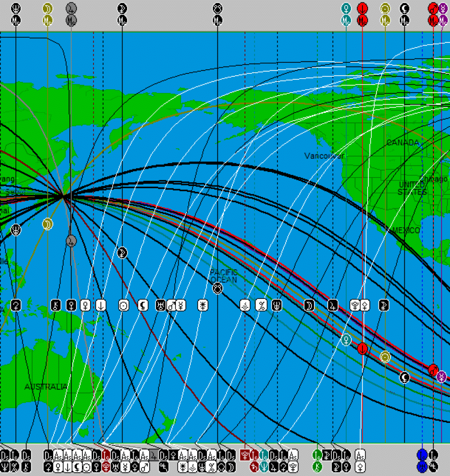Image resolution: width=450 pixels, height=476 pixels.
Task: Click the North Node circle below Pacific Ocean label
Action: pos(217,289)
